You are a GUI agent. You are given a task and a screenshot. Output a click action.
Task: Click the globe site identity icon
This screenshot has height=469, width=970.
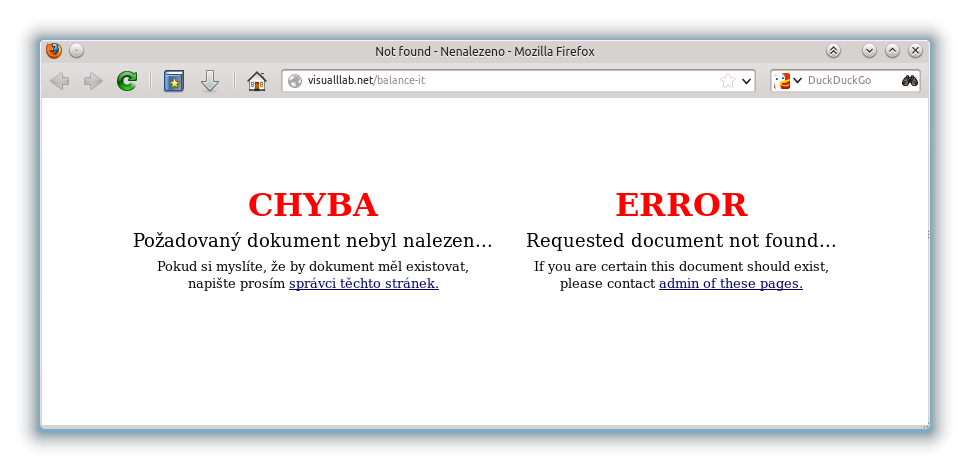[295, 80]
